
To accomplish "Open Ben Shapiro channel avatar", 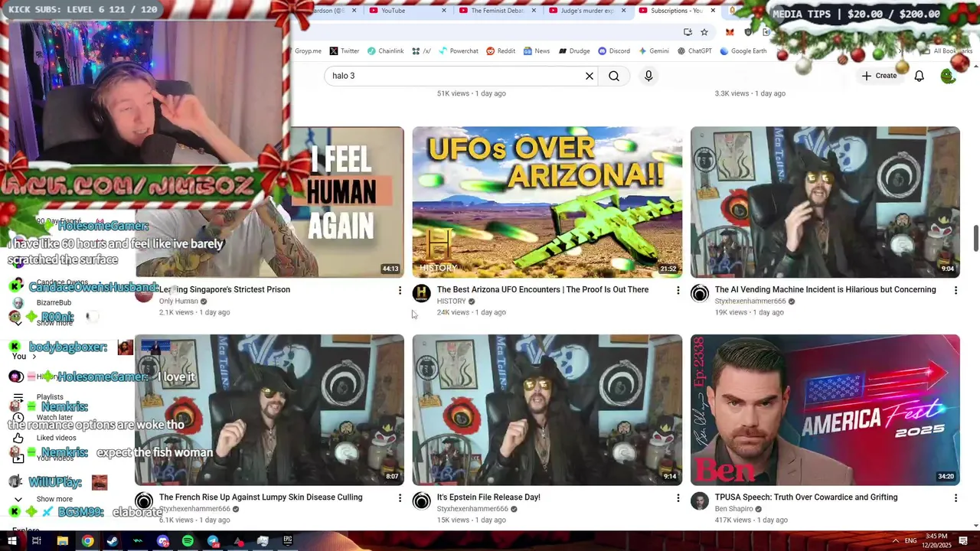I will (x=700, y=501).
